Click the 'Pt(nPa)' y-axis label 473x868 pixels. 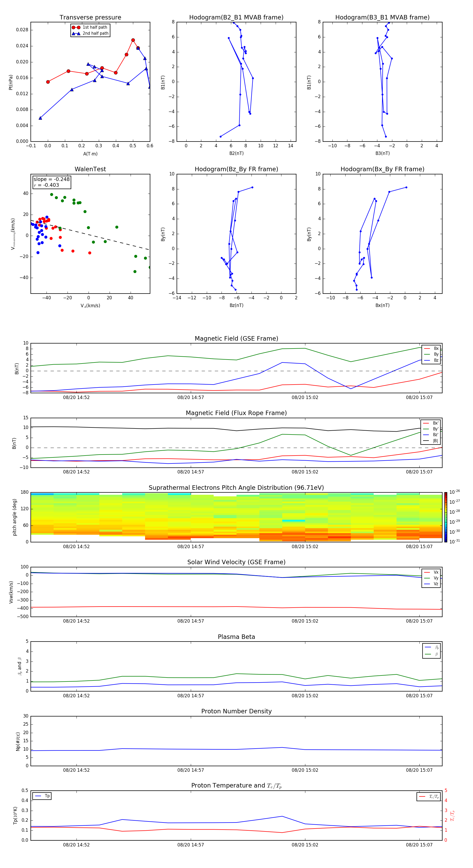tap(11, 82)
